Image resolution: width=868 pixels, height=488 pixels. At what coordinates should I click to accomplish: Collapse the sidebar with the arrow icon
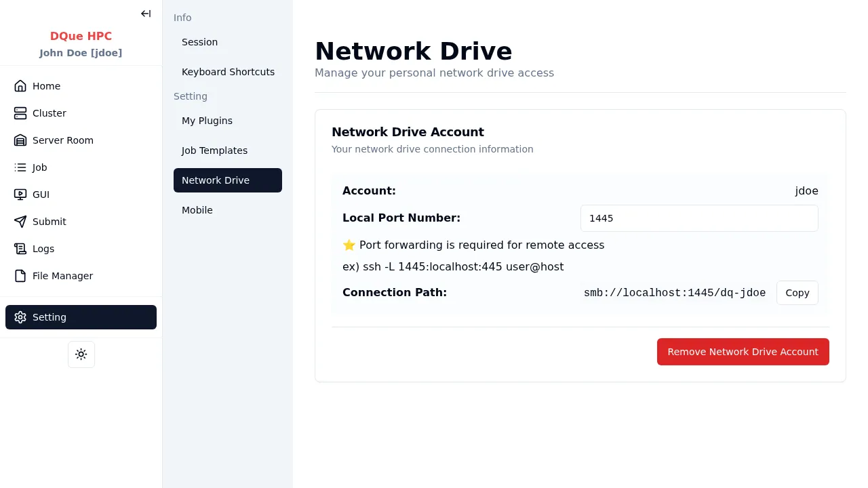146,14
